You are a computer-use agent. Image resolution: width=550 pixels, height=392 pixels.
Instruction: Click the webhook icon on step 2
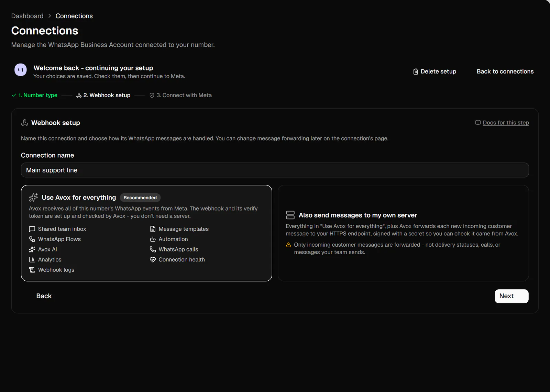pyautogui.click(x=79, y=95)
